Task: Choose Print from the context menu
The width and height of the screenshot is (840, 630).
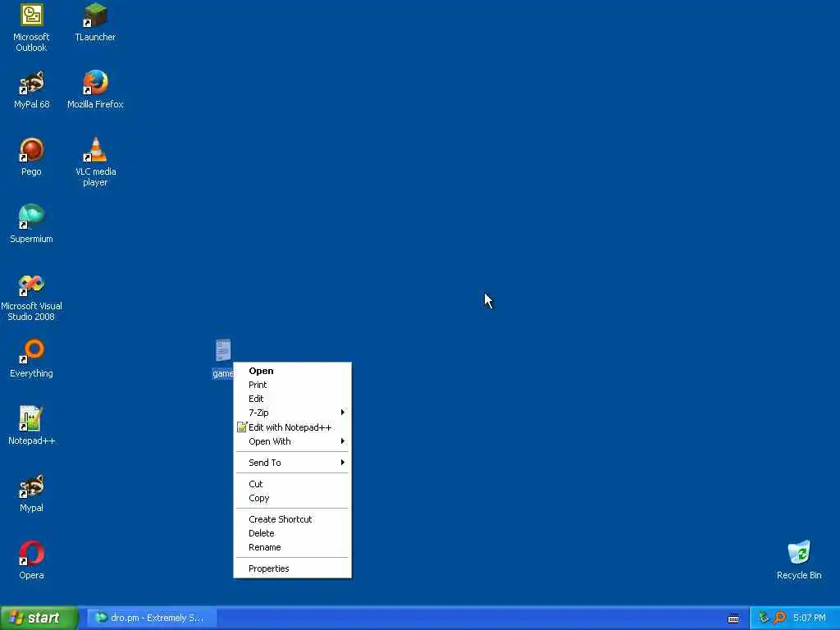Action: [293, 385]
